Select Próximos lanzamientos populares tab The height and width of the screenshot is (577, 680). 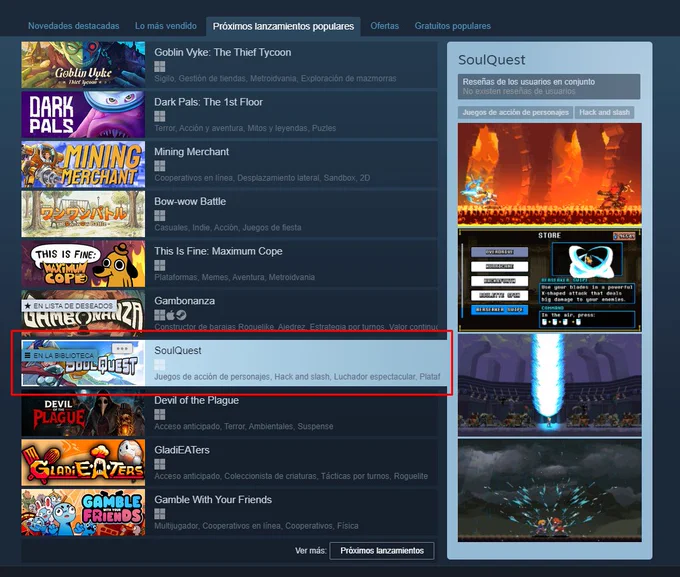click(x=283, y=26)
